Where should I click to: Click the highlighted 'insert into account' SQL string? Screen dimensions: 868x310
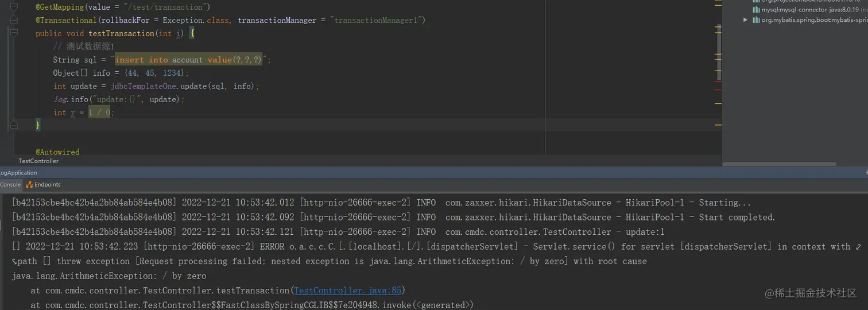[188, 60]
